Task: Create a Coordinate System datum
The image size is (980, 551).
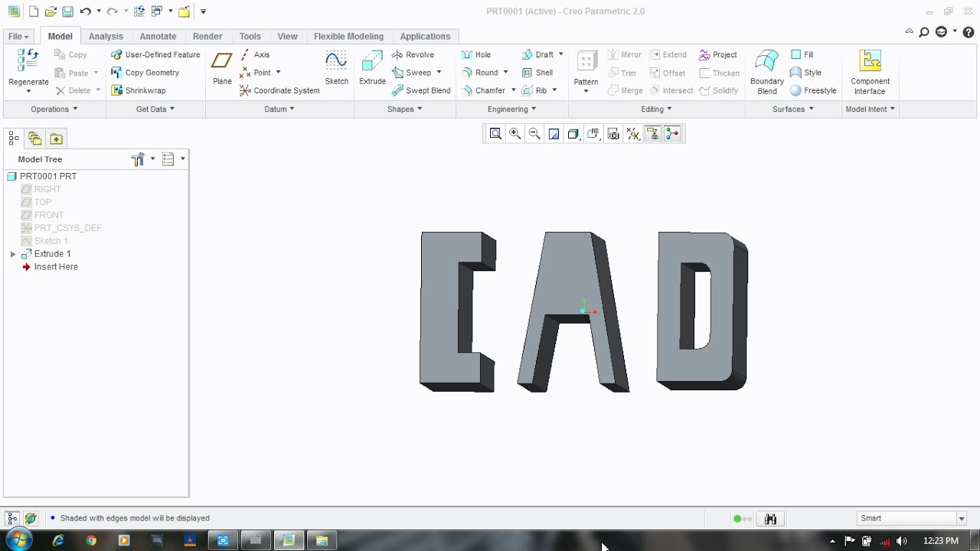Action: pos(279,90)
